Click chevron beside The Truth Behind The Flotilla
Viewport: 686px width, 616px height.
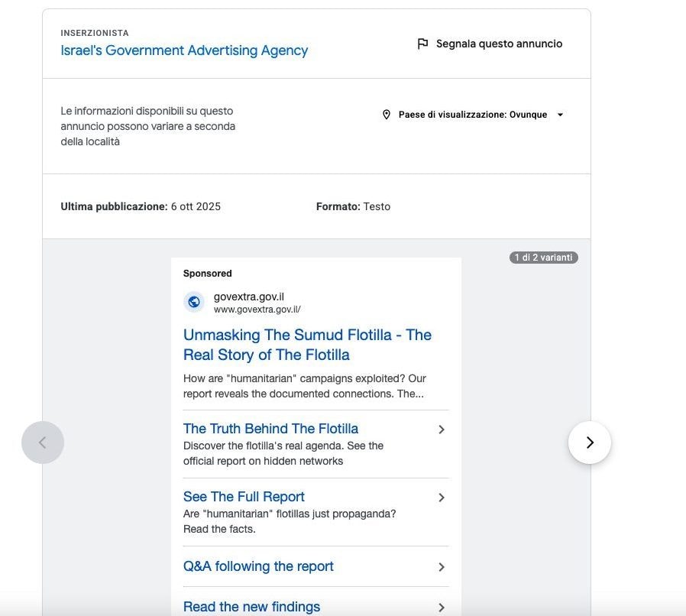[441, 430]
